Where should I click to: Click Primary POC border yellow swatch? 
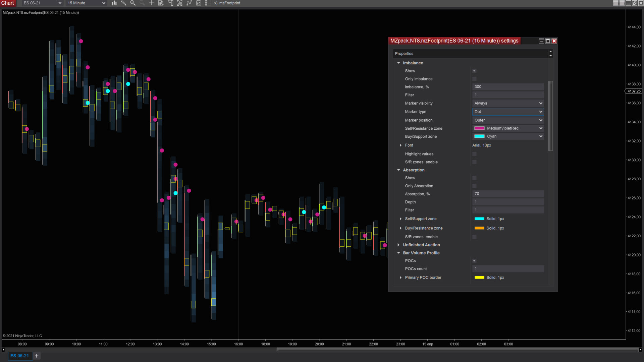pyautogui.click(x=479, y=277)
